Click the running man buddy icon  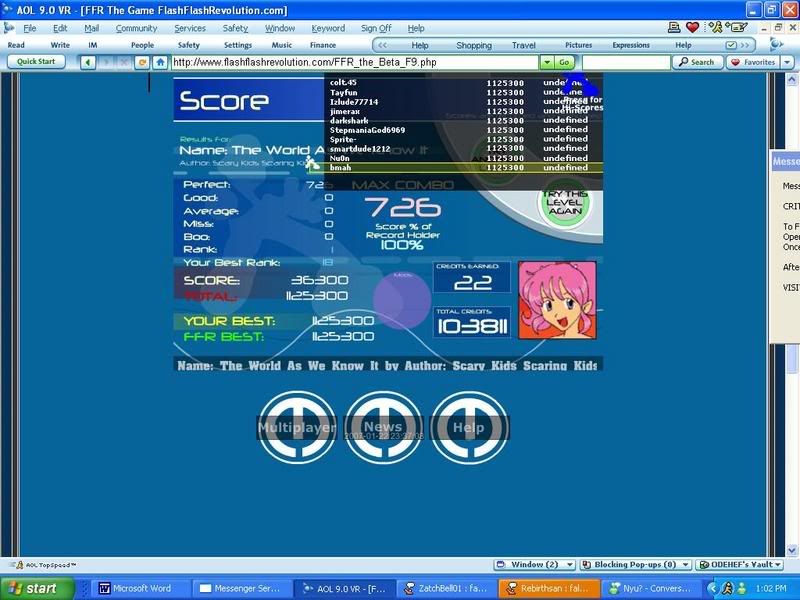[716, 28]
